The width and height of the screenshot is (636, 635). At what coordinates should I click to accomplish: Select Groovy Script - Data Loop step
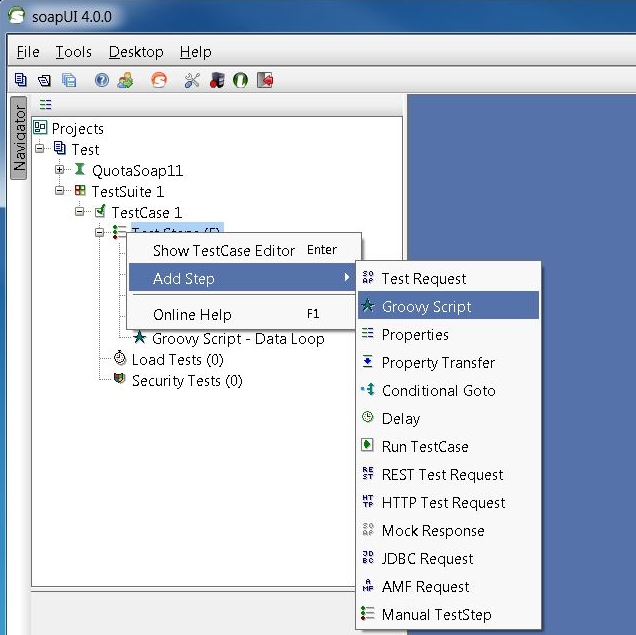238,339
